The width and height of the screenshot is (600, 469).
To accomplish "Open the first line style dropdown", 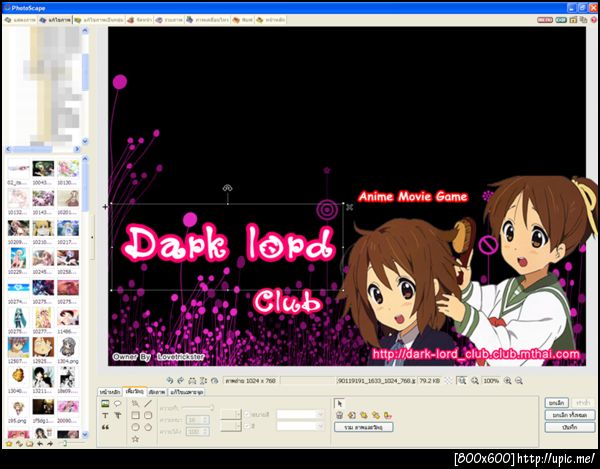I will click(x=231, y=415).
